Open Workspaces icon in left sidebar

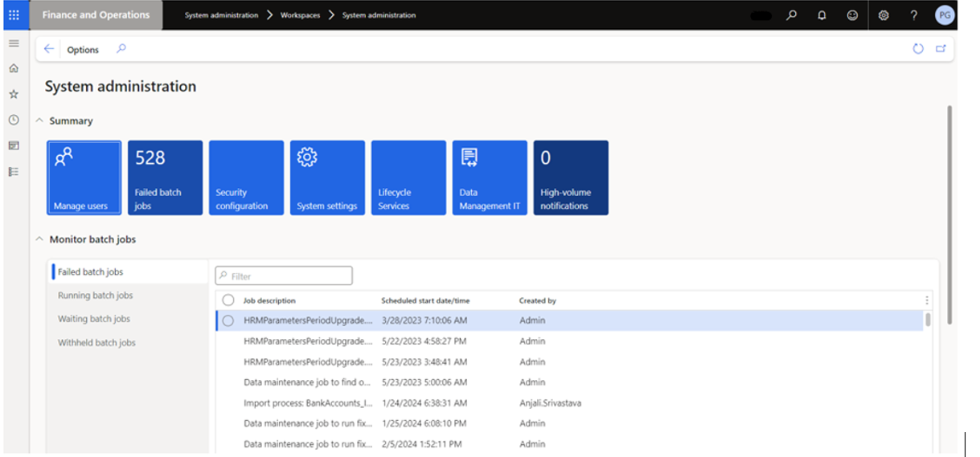point(14,146)
